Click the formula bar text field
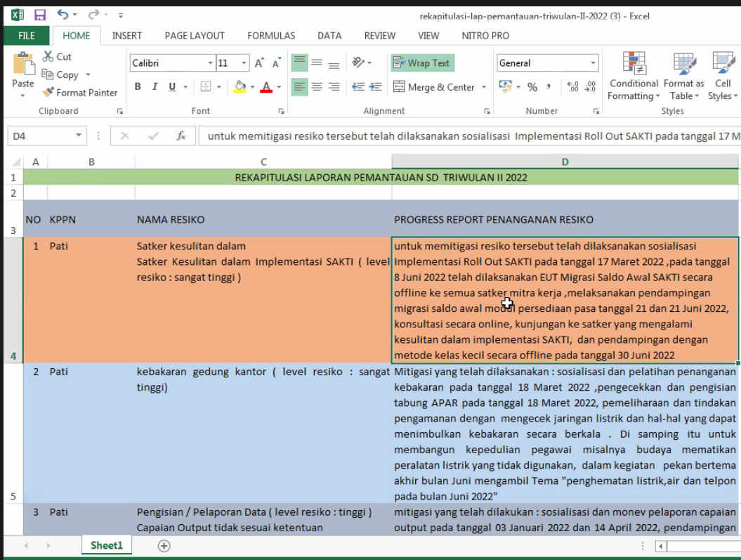The width and height of the screenshot is (741, 560). pos(469,136)
